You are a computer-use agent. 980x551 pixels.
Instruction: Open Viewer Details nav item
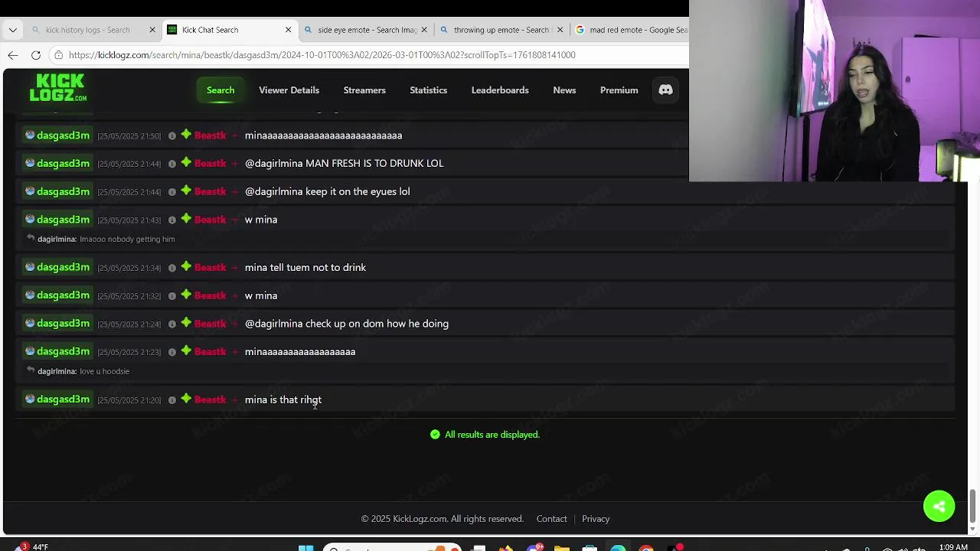point(289,90)
